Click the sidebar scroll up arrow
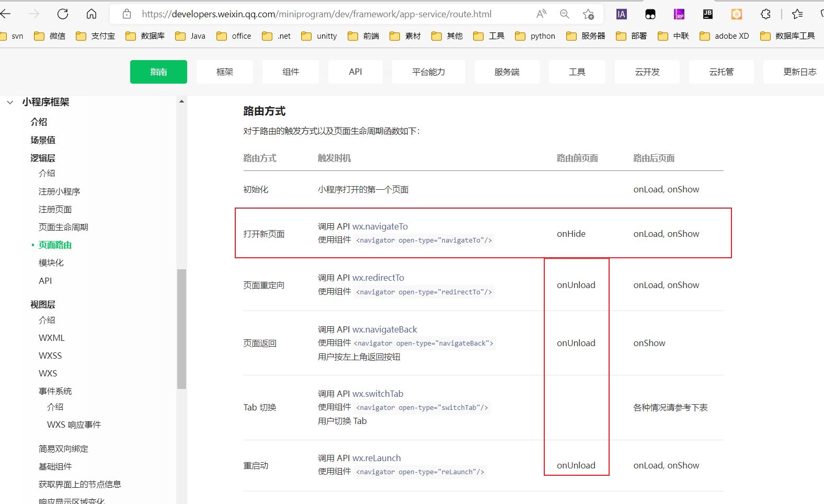 (x=181, y=101)
